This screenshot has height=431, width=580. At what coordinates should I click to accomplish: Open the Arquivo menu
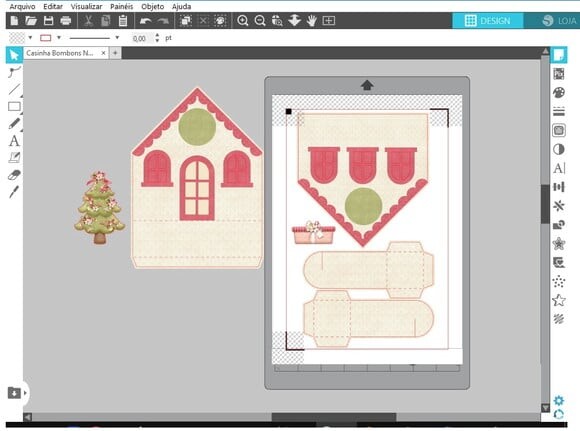pyautogui.click(x=22, y=7)
